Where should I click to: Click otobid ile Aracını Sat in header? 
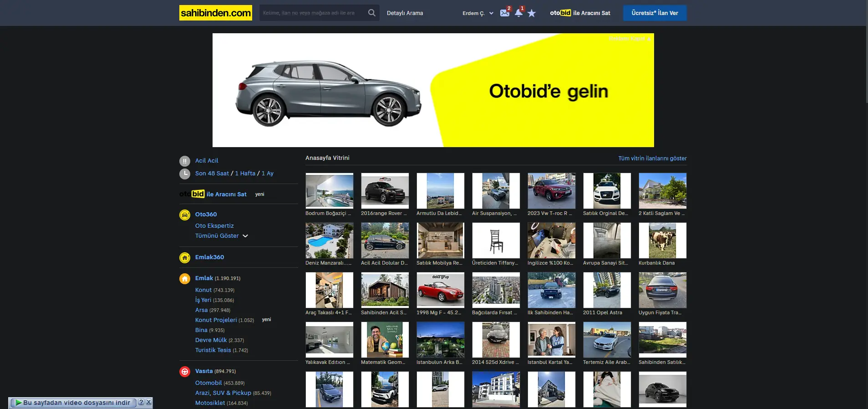[x=580, y=13]
